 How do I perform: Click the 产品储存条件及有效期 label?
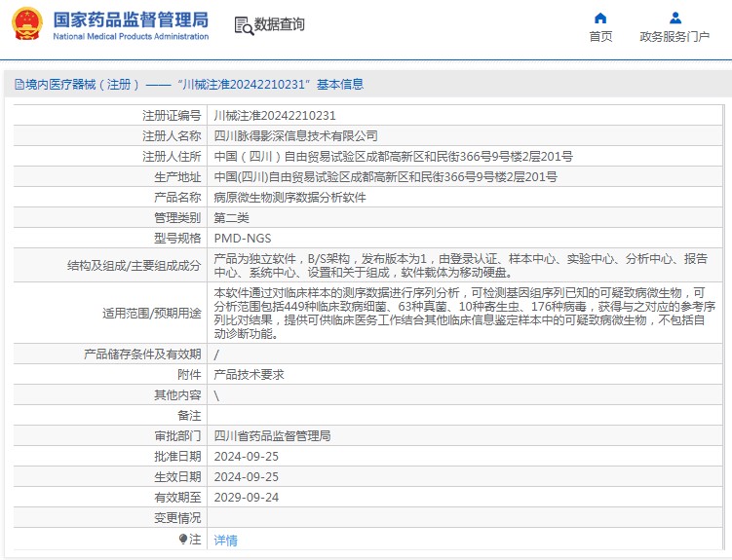(x=142, y=354)
